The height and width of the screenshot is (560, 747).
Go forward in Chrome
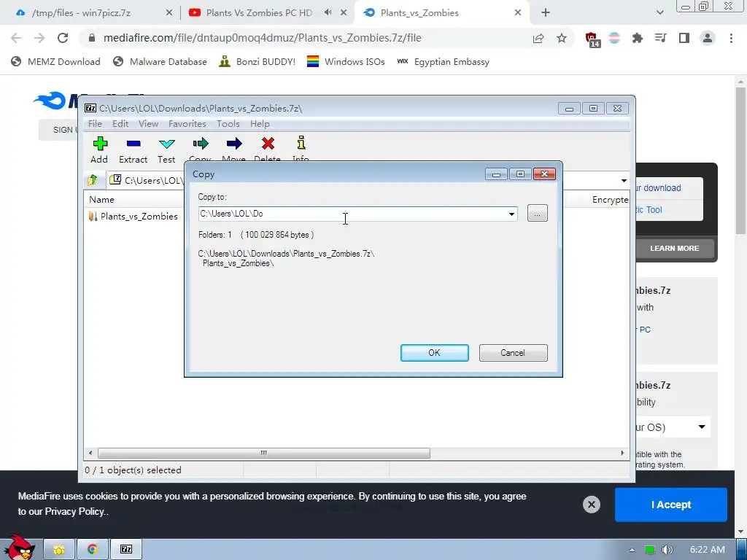[x=39, y=38]
